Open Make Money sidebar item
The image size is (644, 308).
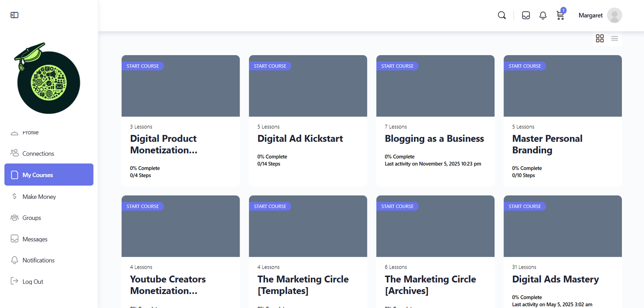coord(39,196)
